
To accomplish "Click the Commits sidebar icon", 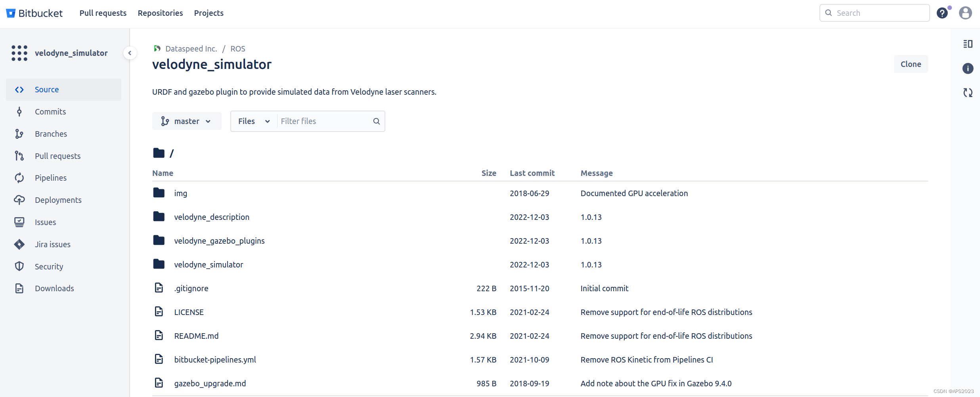I will tap(19, 112).
